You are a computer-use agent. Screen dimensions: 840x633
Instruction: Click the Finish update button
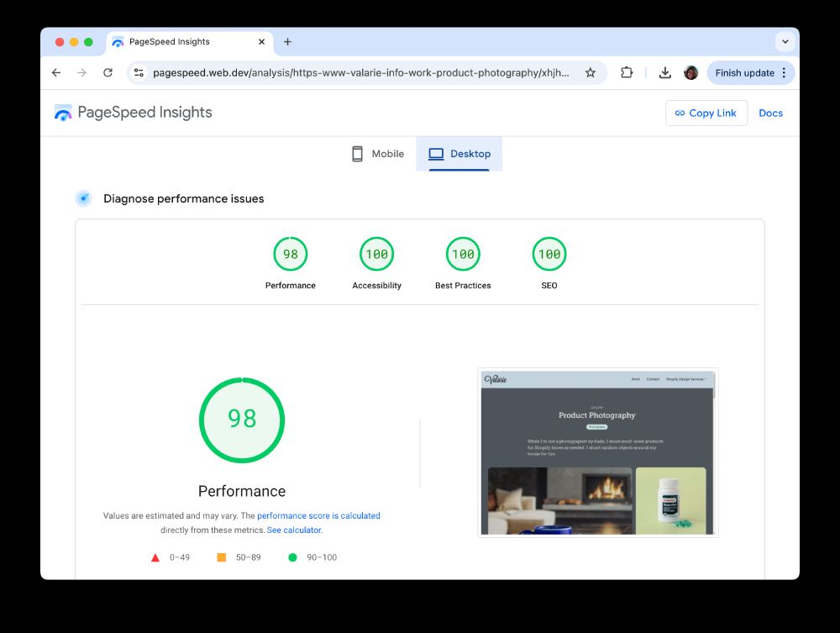click(744, 72)
